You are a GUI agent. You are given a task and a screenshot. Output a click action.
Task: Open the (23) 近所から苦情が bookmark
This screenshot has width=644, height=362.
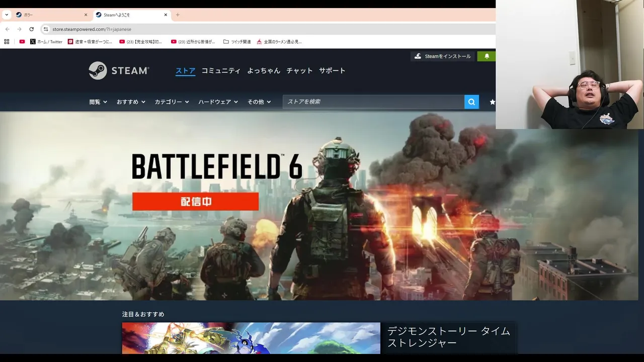[193, 42]
